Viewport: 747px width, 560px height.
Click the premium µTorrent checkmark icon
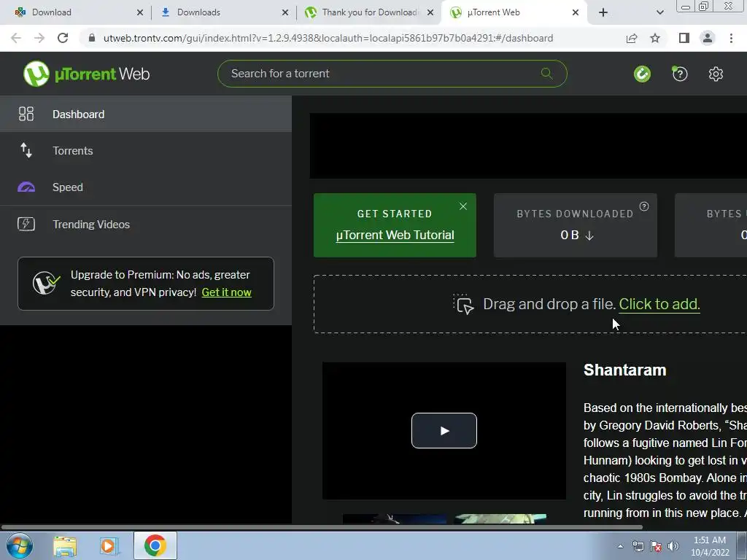(46, 284)
